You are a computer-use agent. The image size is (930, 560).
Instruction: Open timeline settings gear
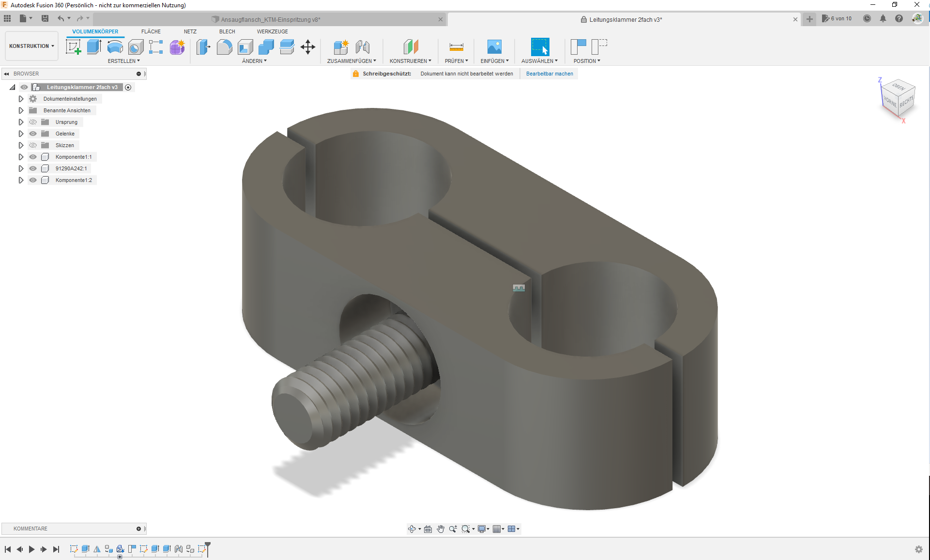tap(919, 549)
